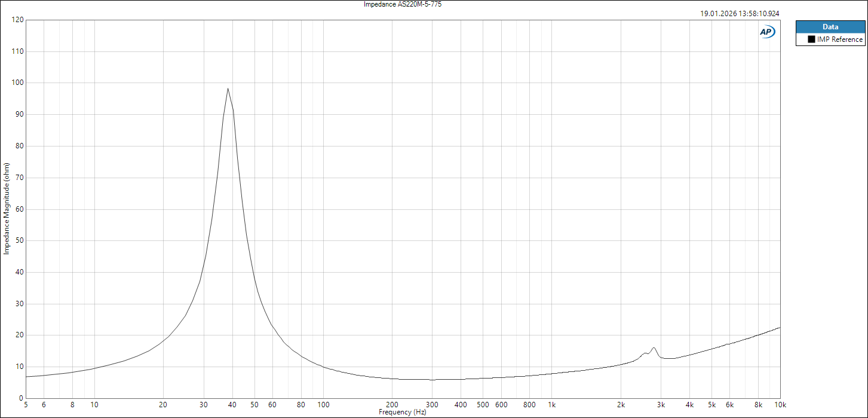The height and width of the screenshot is (418, 868).
Task: Click the impedance peak near 38 Hz
Action: 228,89
